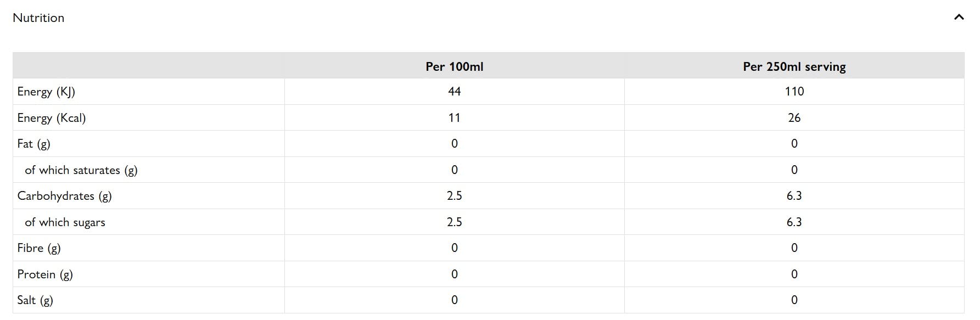
Task: Collapse the Nutrition section chevron
Action: click(959, 18)
